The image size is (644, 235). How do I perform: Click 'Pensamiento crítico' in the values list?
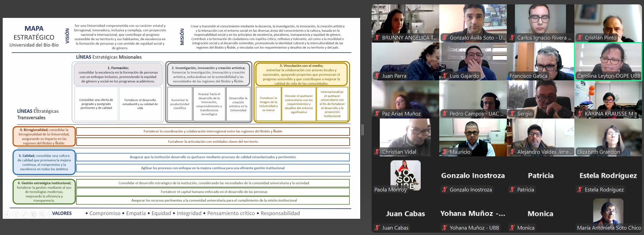(231, 213)
